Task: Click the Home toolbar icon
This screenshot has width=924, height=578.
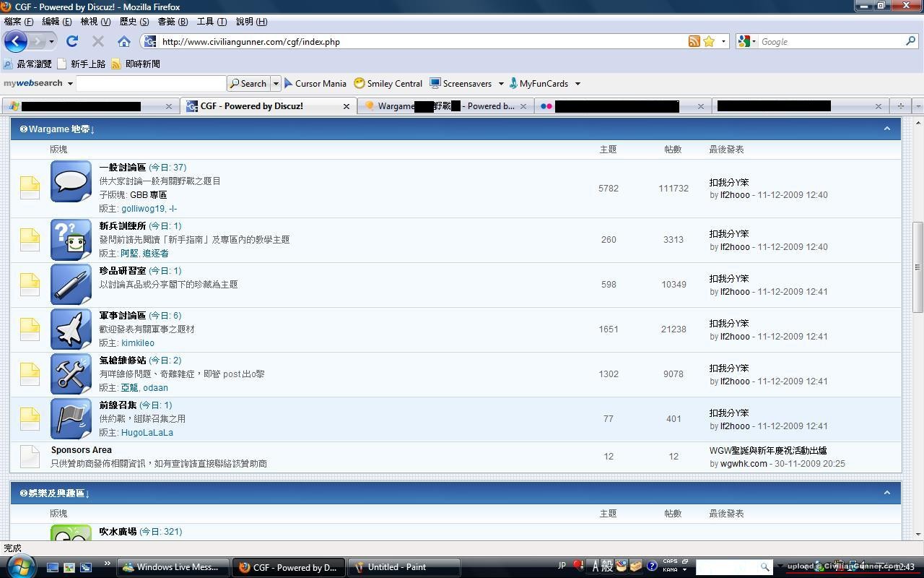Action: click(124, 42)
